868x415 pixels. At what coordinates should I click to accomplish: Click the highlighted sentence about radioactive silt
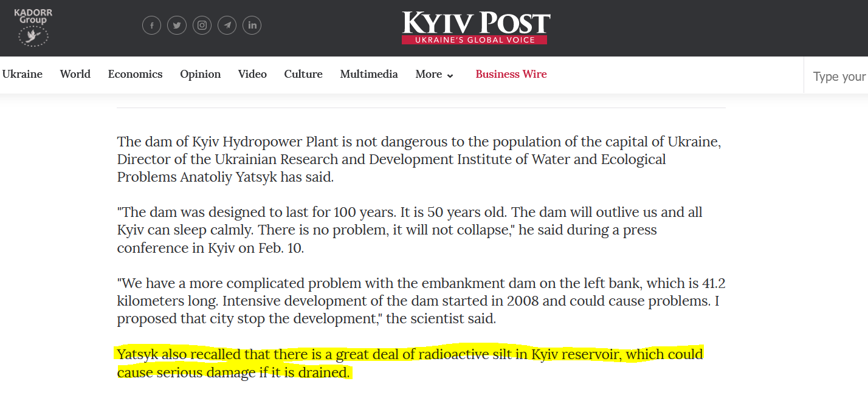tap(410, 363)
